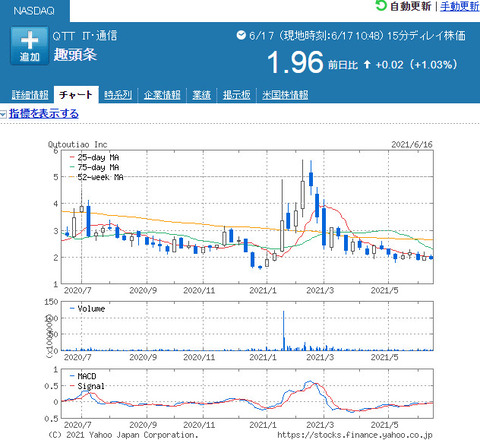
Task: Click the tall volume spike bar
Action: tap(284, 330)
